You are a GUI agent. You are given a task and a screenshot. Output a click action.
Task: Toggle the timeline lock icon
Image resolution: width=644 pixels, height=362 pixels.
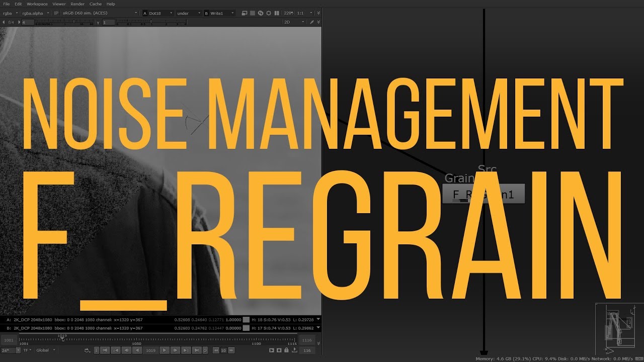coord(286,350)
